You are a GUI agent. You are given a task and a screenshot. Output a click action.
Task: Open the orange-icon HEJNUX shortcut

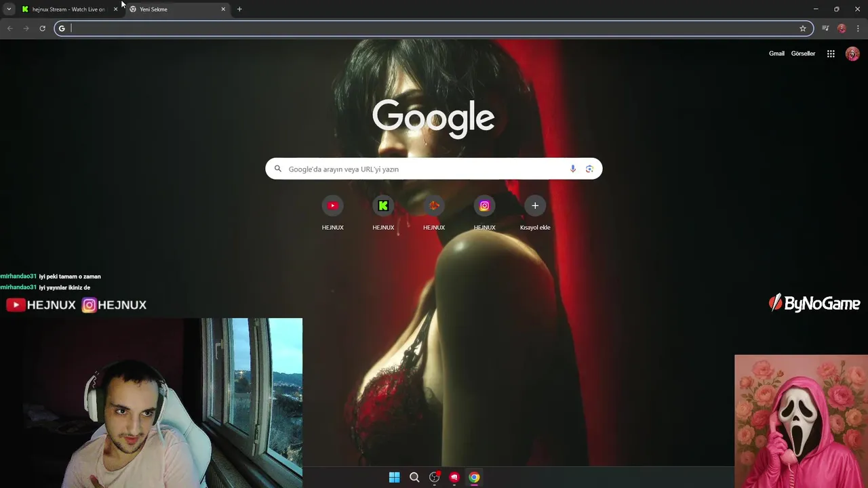coord(434,213)
